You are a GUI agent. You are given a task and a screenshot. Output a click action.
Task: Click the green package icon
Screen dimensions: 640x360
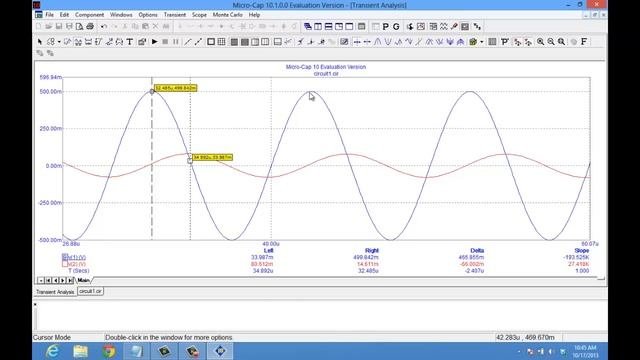click(473, 42)
